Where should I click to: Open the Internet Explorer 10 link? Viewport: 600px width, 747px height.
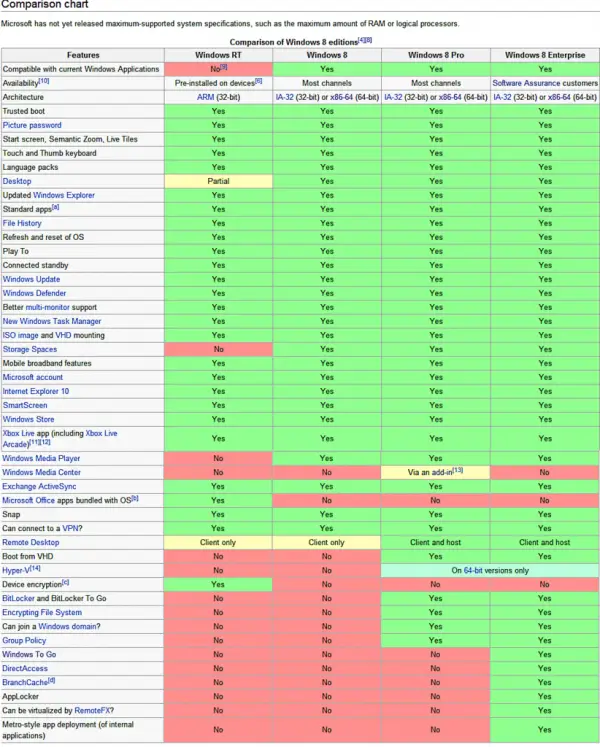click(36, 391)
